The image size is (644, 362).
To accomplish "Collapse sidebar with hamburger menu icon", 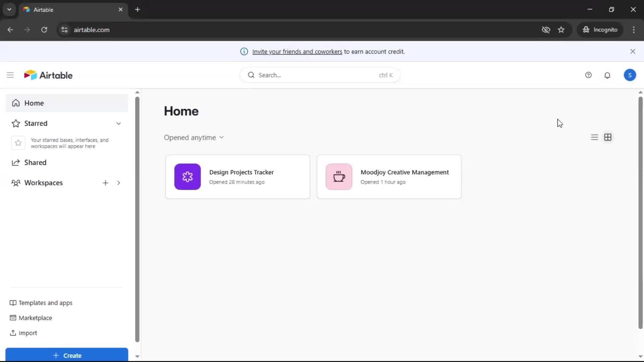I will click(10, 75).
